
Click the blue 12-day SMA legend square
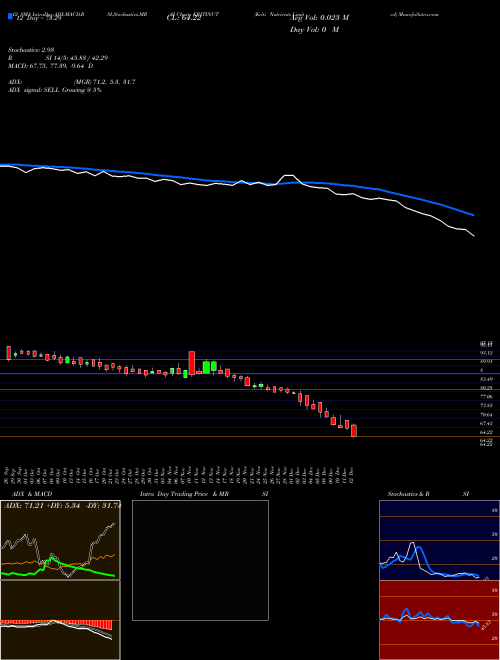(11, 17)
